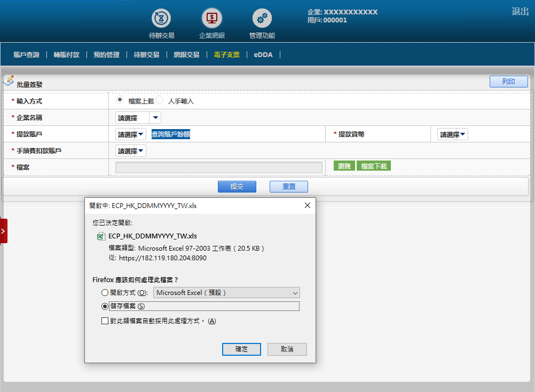Image resolution: width=535 pixels, height=392 pixels.
Task: Open the 電子支票 menu item
Action: [x=226, y=55]
